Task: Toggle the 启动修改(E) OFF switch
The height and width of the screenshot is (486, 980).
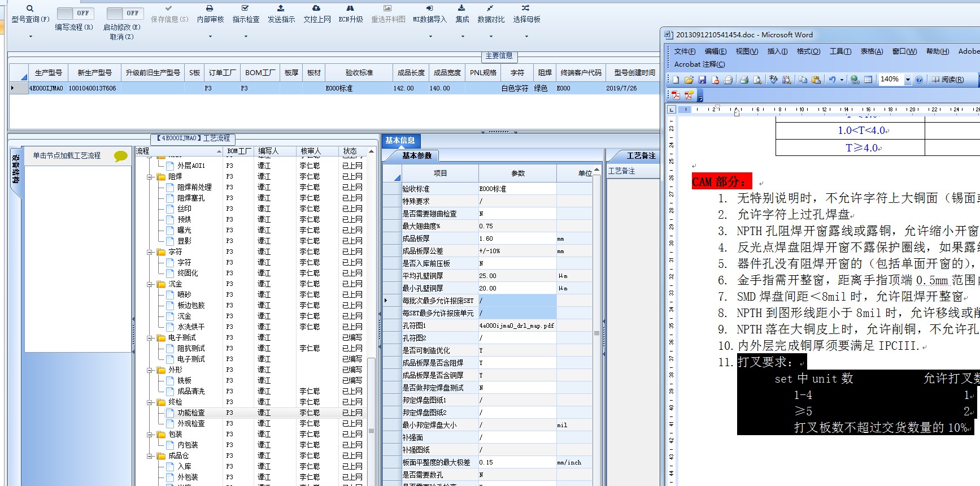Action: tap(125, 13)
